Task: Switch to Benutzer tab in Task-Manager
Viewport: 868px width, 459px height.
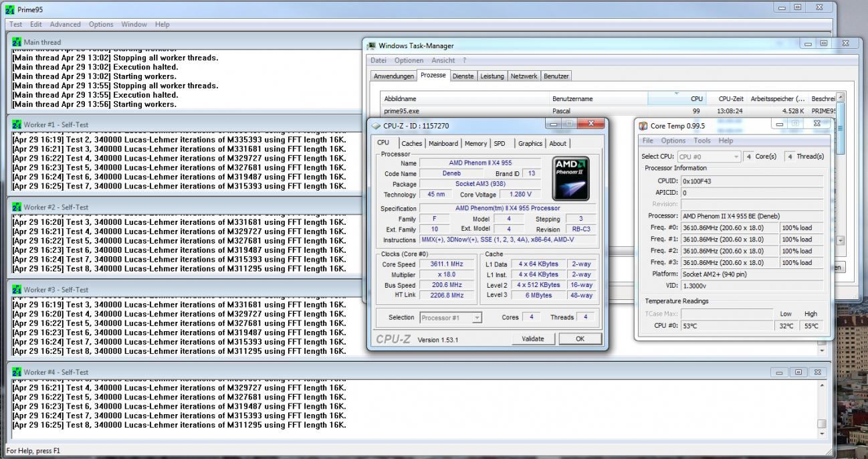Action: click(556, 76)
